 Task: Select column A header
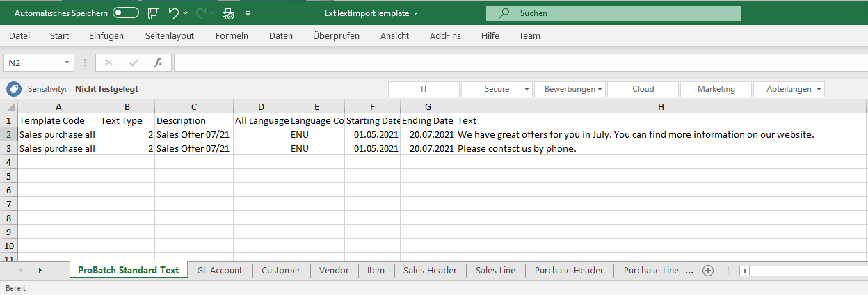coord(58,106)
